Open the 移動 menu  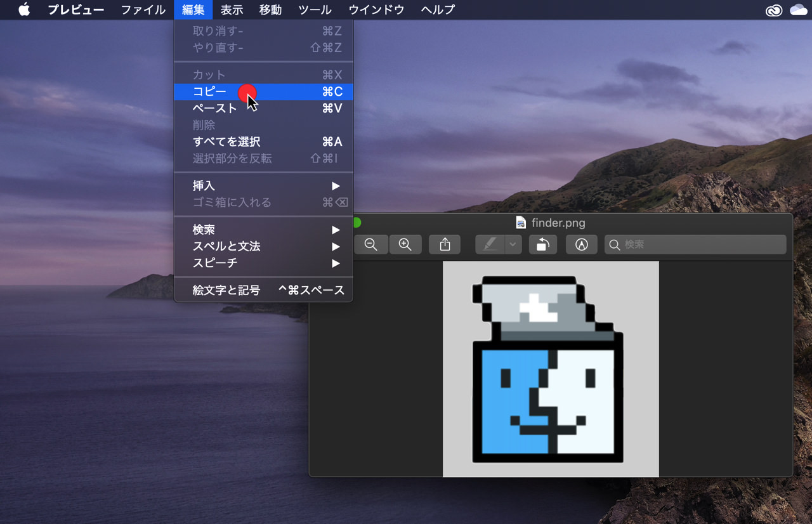[271, 10]
